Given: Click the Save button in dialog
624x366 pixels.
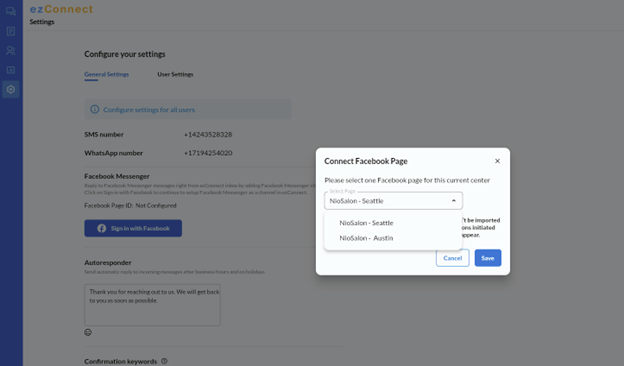Looking at the screenshot, I should click(x=488, y=258).
